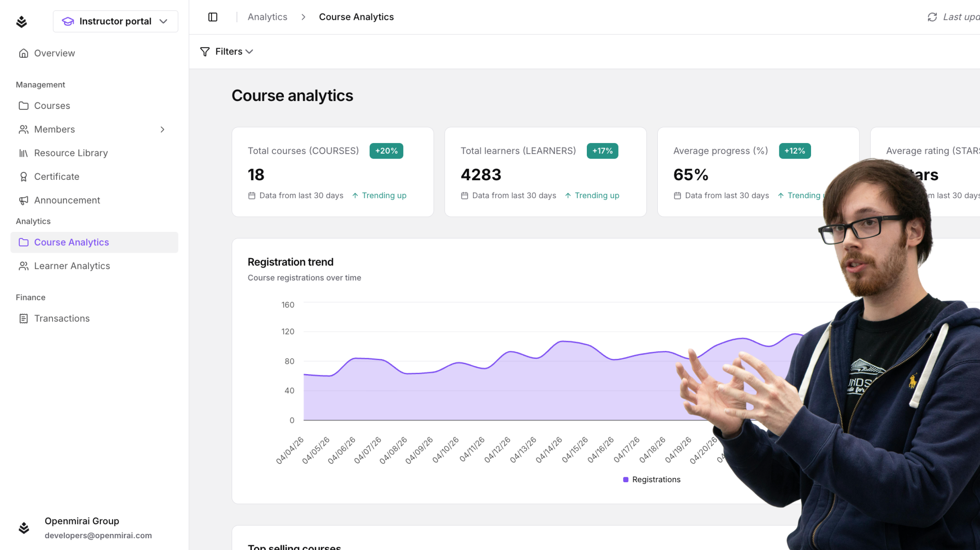Click the refresh icon near Last updated
The image size is (980, 550).
click(x=932, y=17)
